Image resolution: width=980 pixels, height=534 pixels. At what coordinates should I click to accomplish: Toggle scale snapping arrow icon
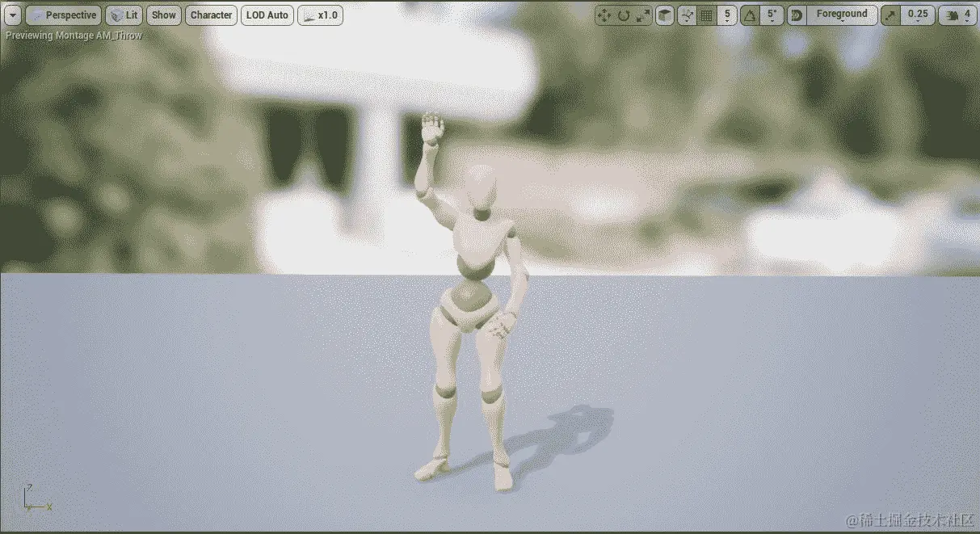pyautogui.click(x=890, y=15)
